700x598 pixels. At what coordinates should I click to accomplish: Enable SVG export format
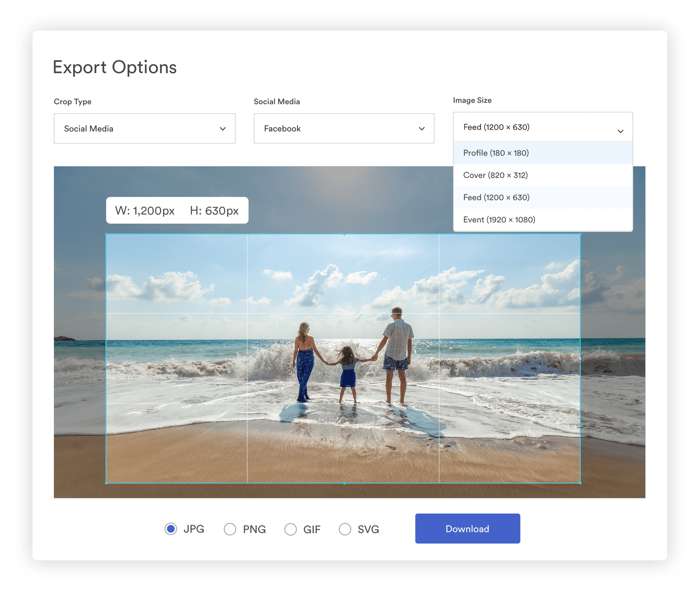[x=346, y=529]
